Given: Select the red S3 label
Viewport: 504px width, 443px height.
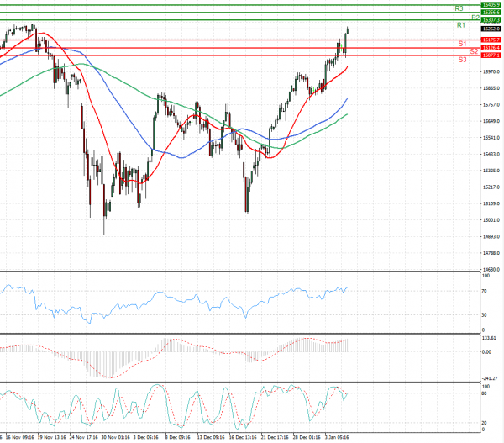Looking at the screenshot, I should (x=462, y=60).
